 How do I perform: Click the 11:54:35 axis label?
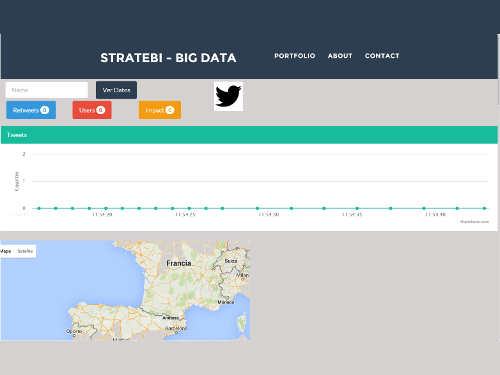pyautogui.click(x=352, y=215)
